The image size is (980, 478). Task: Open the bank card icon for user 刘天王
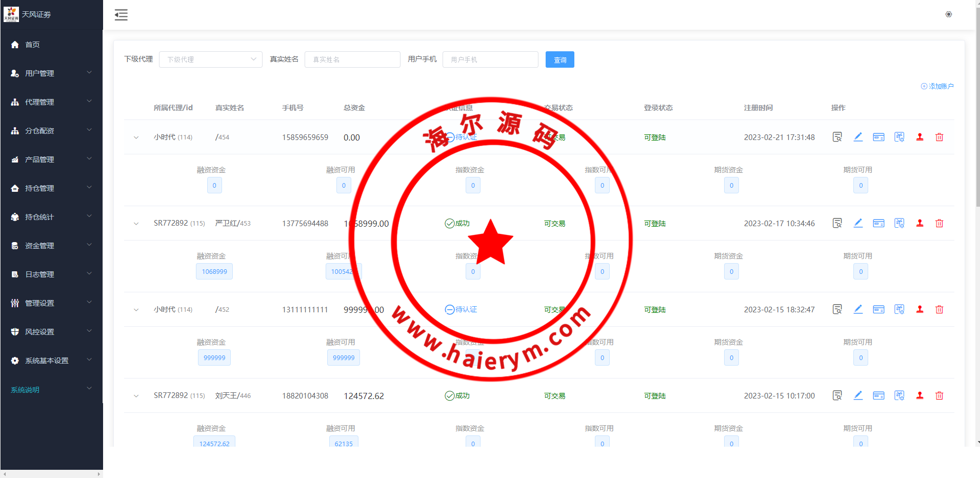click(x=878, y=395)
